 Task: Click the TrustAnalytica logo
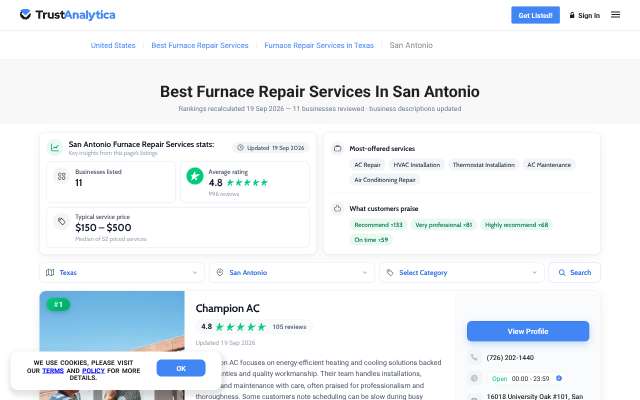click(x=67, y=15)
